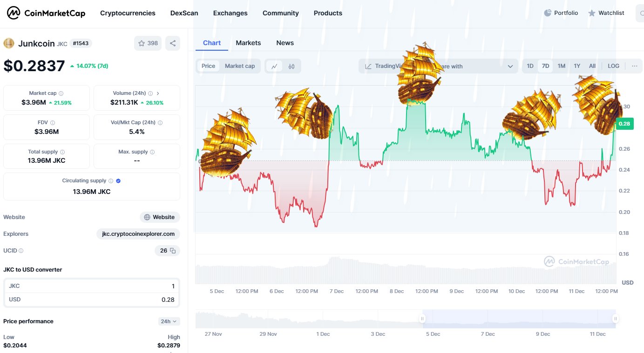Open the share icon next to the star
Screen dimensions: 644x353
coord(172,43)
